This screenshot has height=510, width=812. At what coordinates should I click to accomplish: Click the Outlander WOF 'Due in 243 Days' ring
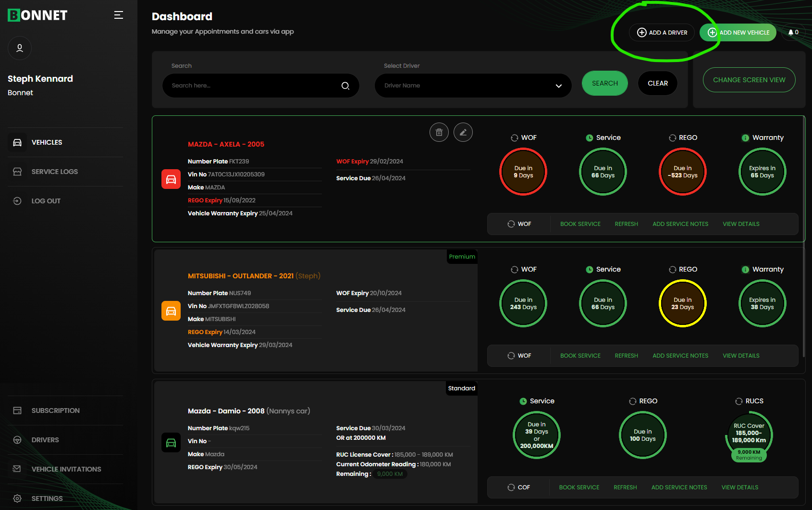click(523, 303)
